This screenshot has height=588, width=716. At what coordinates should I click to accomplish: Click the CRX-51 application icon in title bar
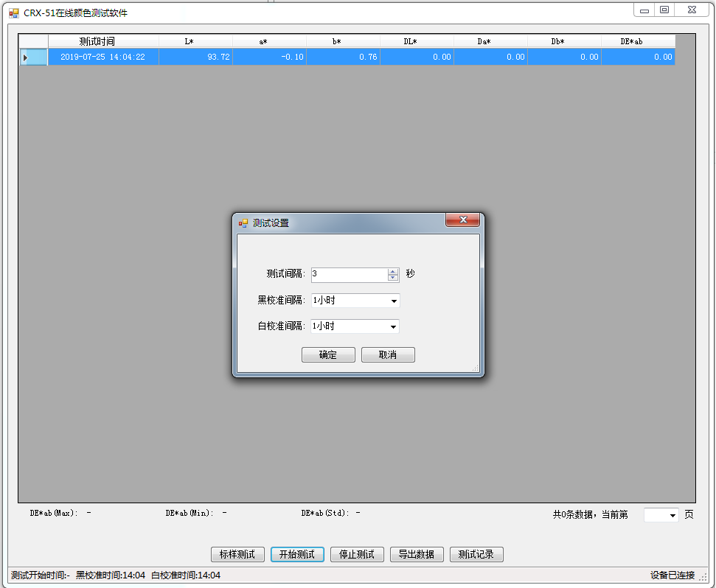pos(13,13)
